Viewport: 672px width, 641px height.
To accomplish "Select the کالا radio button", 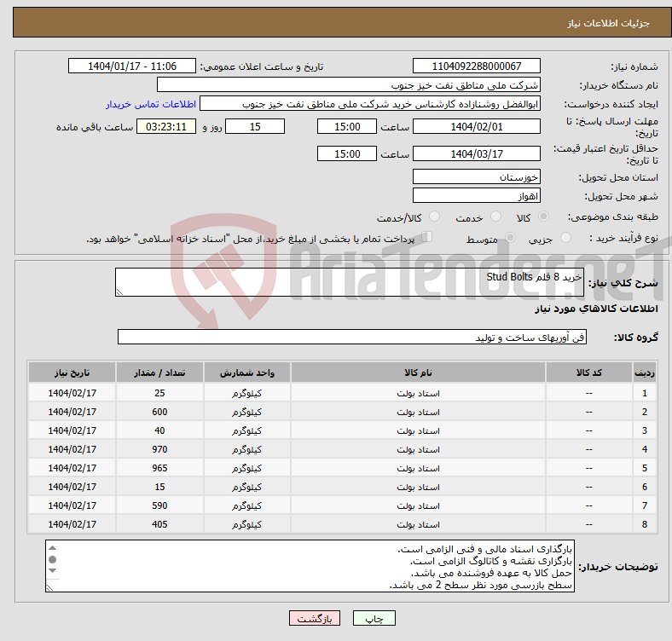I will pos(544,217).
